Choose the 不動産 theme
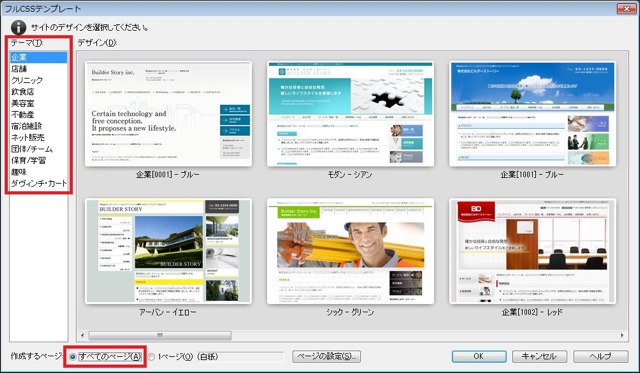 tap(39, 114)
